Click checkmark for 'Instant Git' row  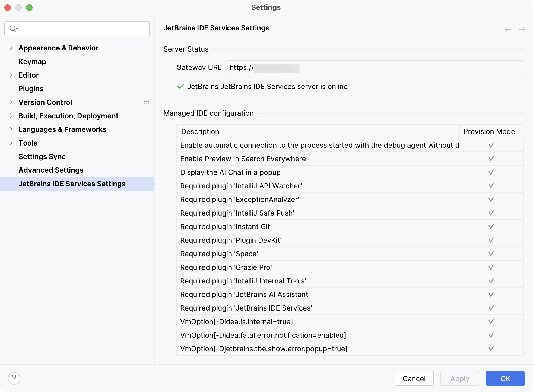pyautogui.click(x=491, y=226)
